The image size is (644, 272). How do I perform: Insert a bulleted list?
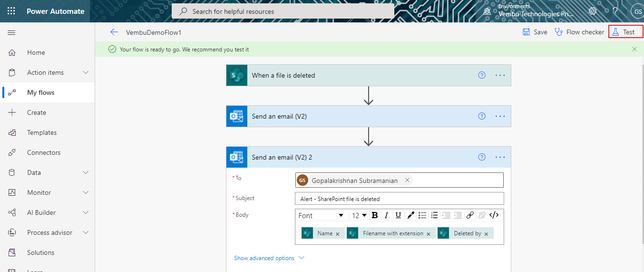click(x=422, y=215)
